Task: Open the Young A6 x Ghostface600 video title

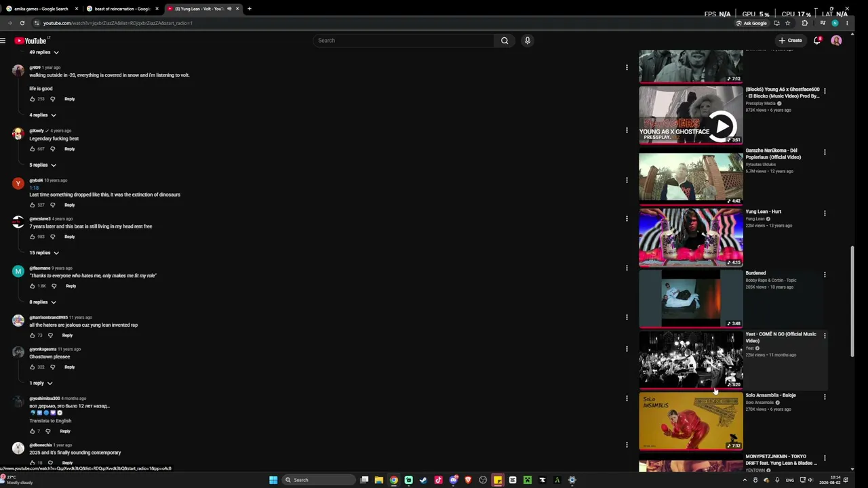Action: click(x=783, y=93)
